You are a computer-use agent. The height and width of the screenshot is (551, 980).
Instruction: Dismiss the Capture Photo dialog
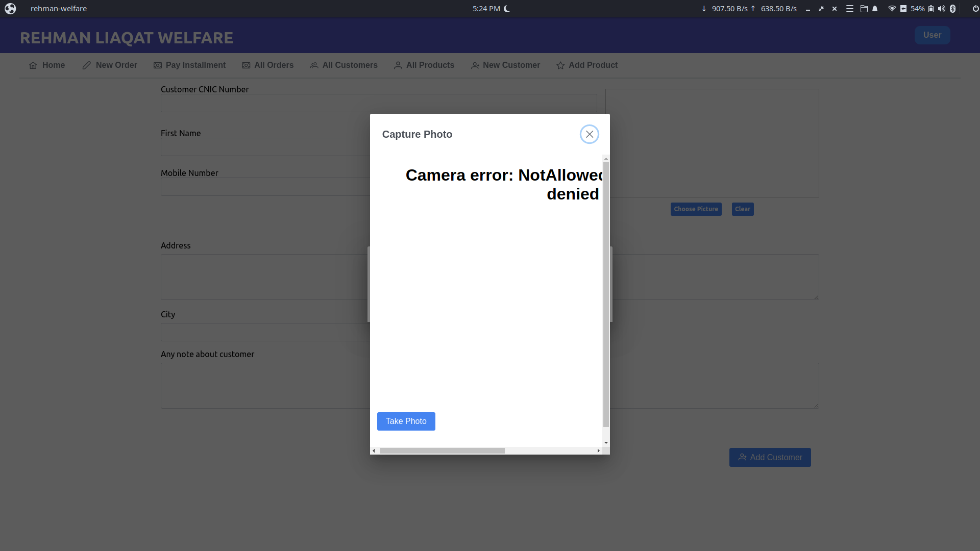point(589,134)
